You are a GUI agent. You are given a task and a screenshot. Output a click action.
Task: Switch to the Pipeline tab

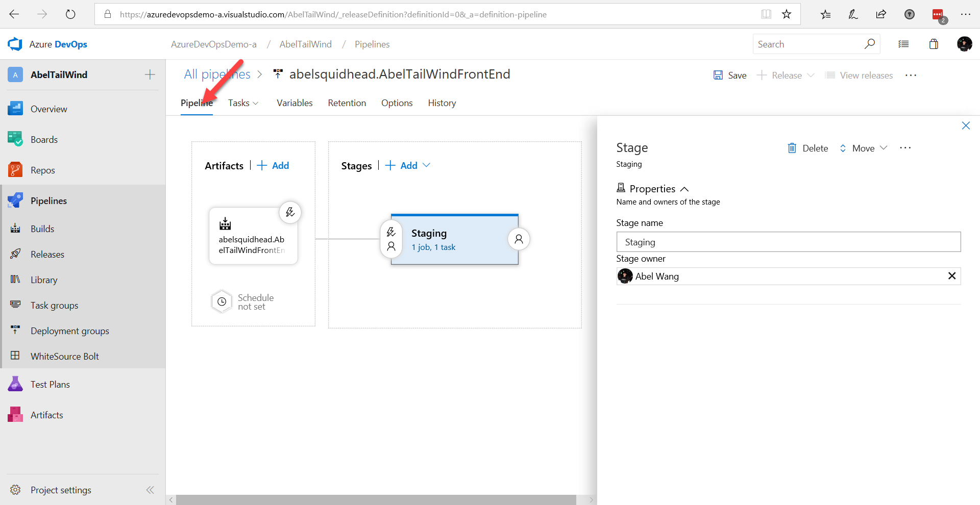[197, 103]
